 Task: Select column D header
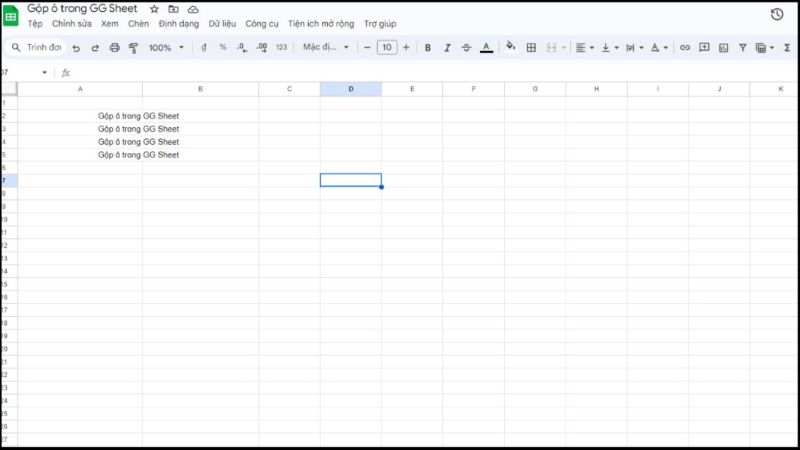tap(351, 89)
